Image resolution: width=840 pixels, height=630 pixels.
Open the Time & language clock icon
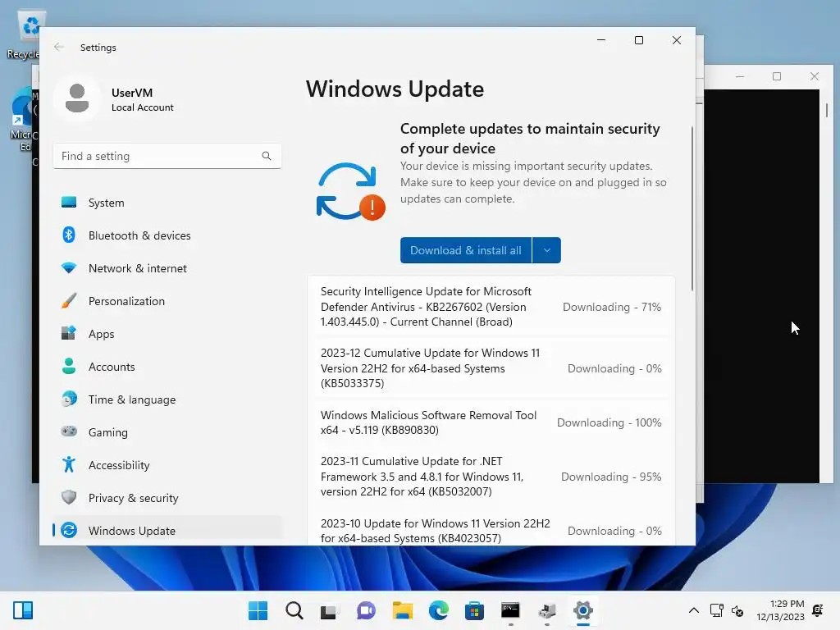pos(69,399)
